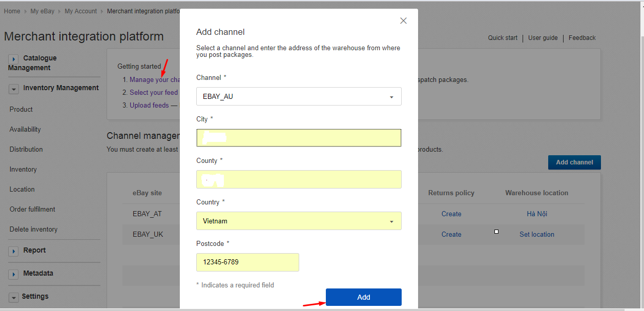Click the Upload feeds link
The width and height of the screenshot is (644, 311).
point(149,106)
